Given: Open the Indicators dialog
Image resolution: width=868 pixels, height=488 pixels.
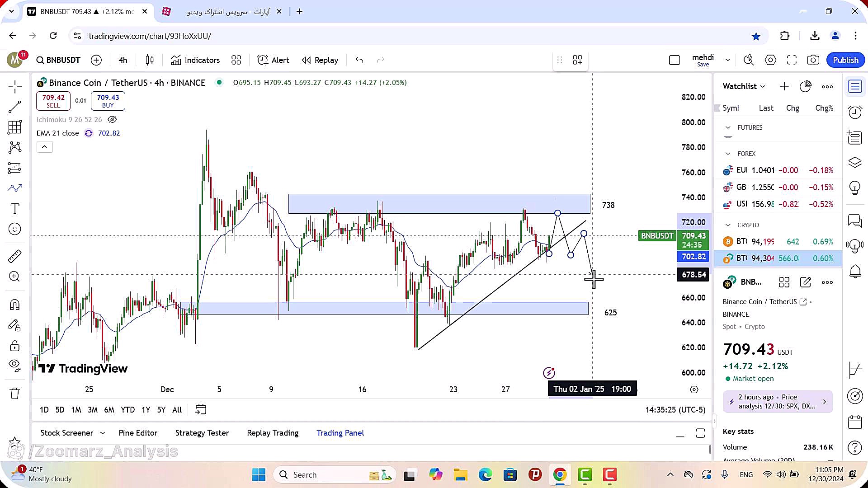Looking at the screenshot, I should pyautogui.click(x=195, y=60).
